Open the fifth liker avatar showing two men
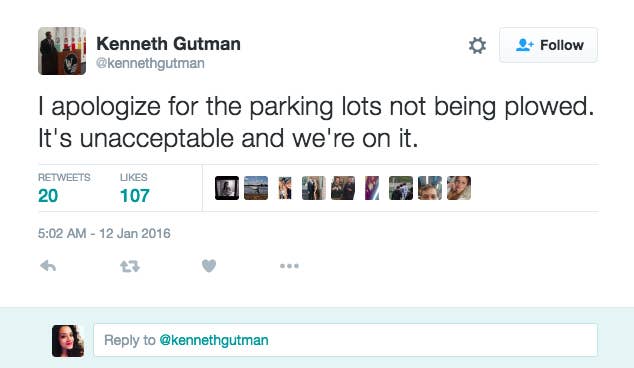This screenshot has height=368, width=634. [x=343, y=188]
